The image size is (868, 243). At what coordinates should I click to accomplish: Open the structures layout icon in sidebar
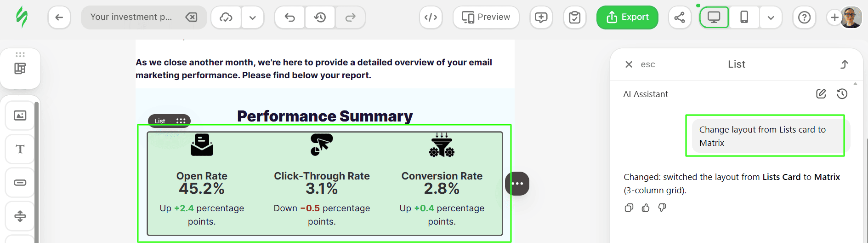coord(20,69)
